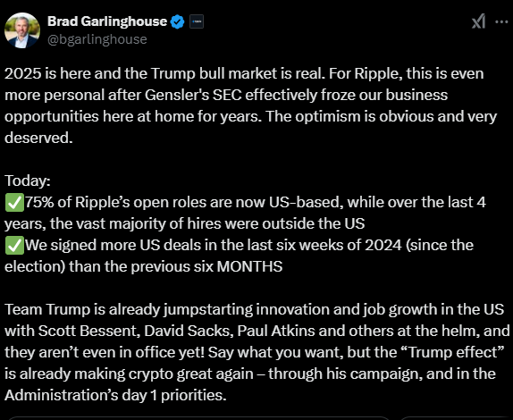Click the green checkmark emoji before 75%
Image resolution: width=513 pixels, height=420 pixels.
[14, 203]
